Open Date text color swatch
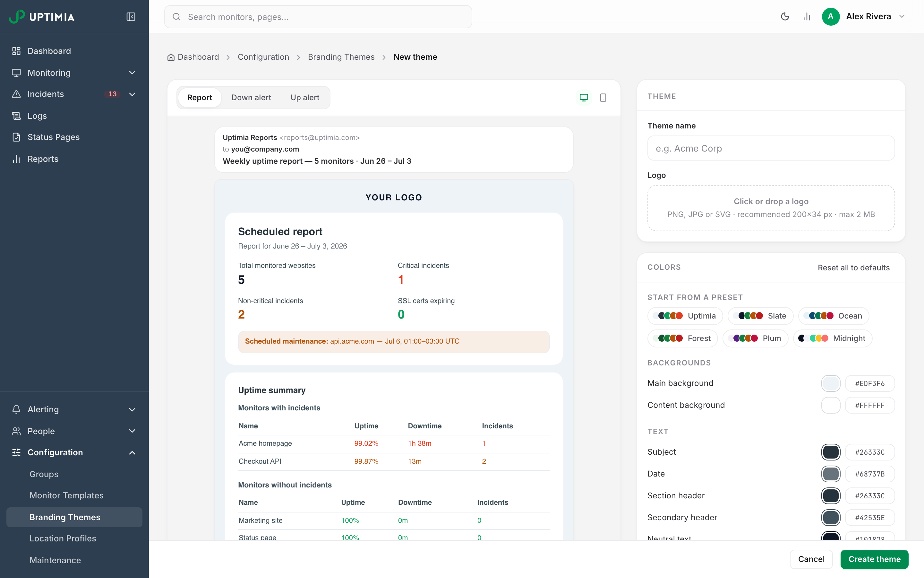Viewport: 924px width, 578px height. point(831,474)
